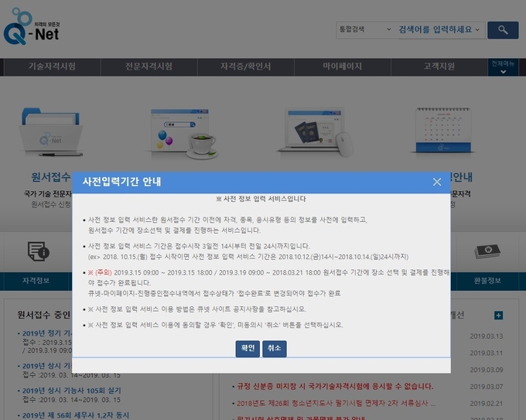Click the Q-Net logo in header

tap(31, 27)
